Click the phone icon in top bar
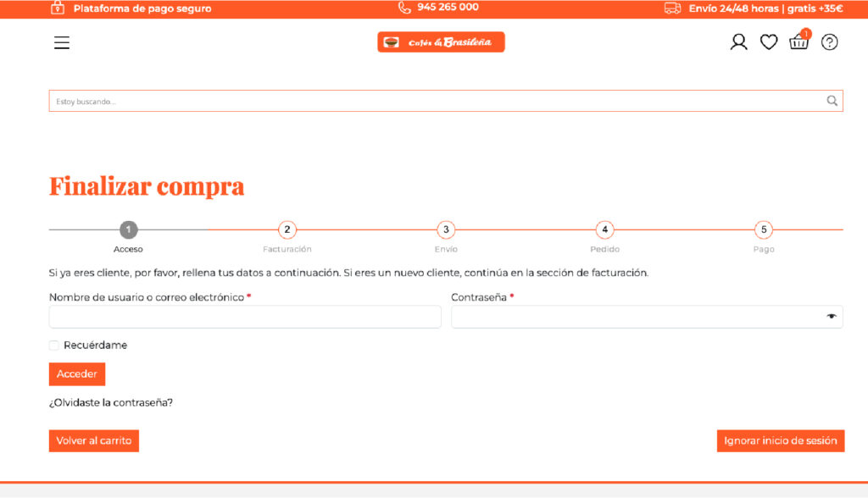The height and width of the screenshot is (498, 868). coord(404,8)
